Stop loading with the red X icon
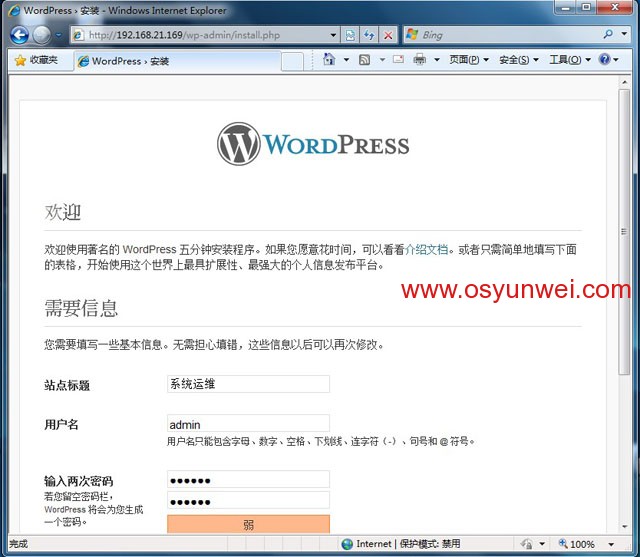Viewport: 640px width, 557px height. (388, 35)
